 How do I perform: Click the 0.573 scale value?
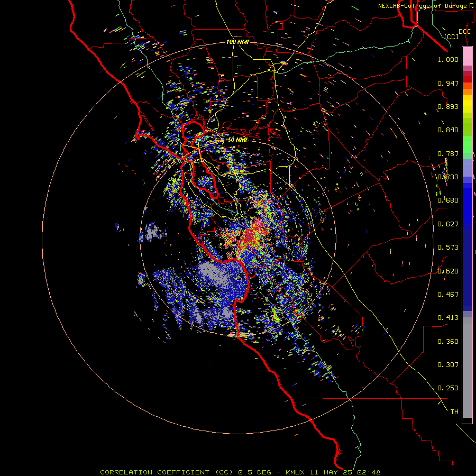coord(448,248)
